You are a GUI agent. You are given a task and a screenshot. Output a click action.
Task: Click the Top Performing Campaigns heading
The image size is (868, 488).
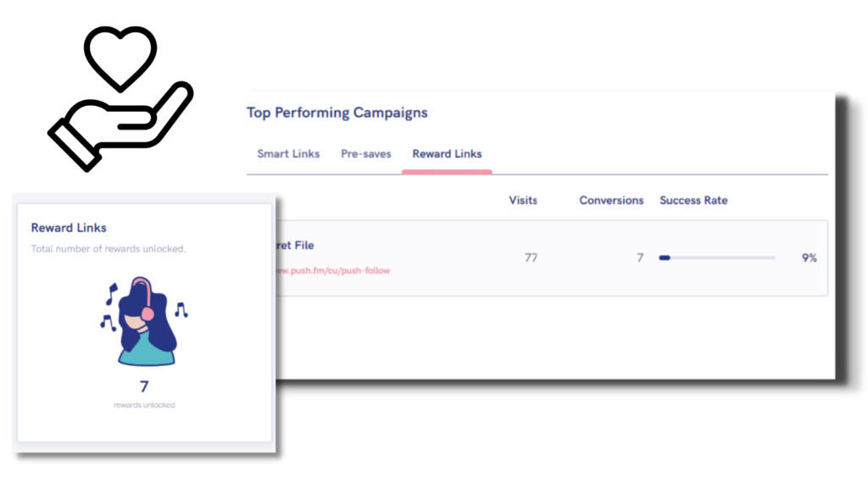click(337, 113)
